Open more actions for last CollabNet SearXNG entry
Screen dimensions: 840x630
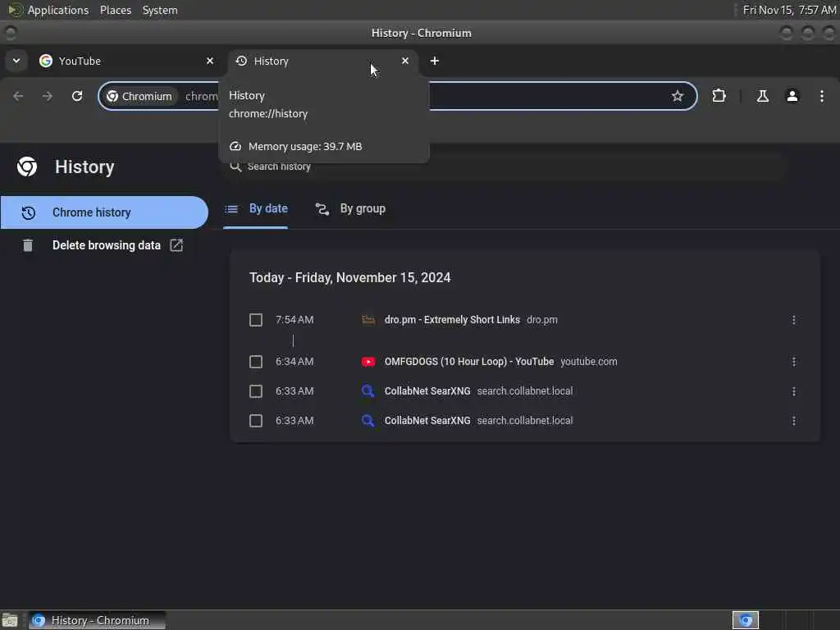click(x=793, y=421)
